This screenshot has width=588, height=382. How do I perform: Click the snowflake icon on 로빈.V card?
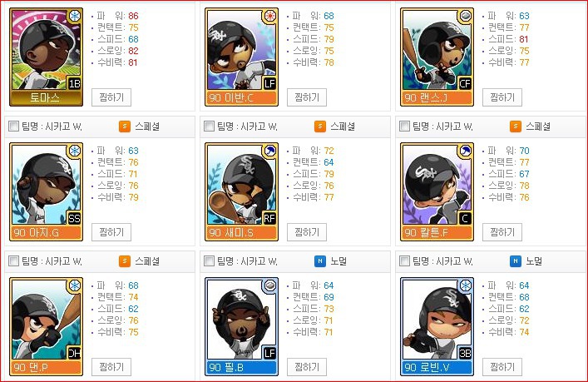point(466,285)
